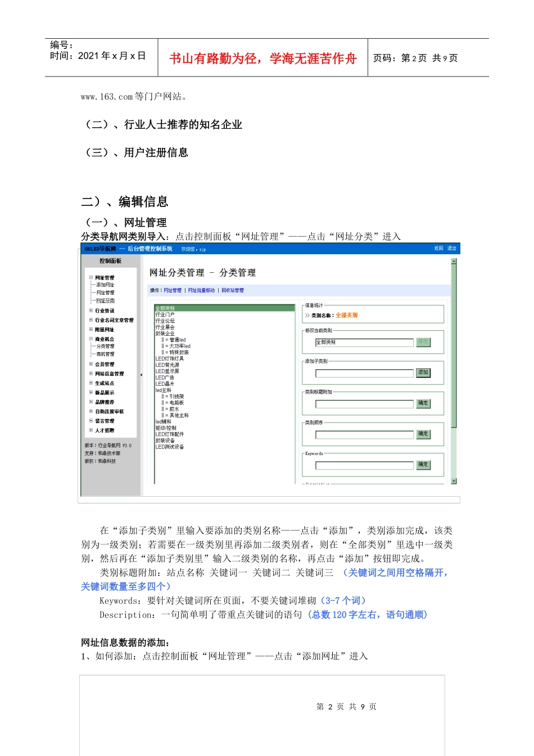
Task: Click the 网址批量移动 link
Action: pos(201,290)
